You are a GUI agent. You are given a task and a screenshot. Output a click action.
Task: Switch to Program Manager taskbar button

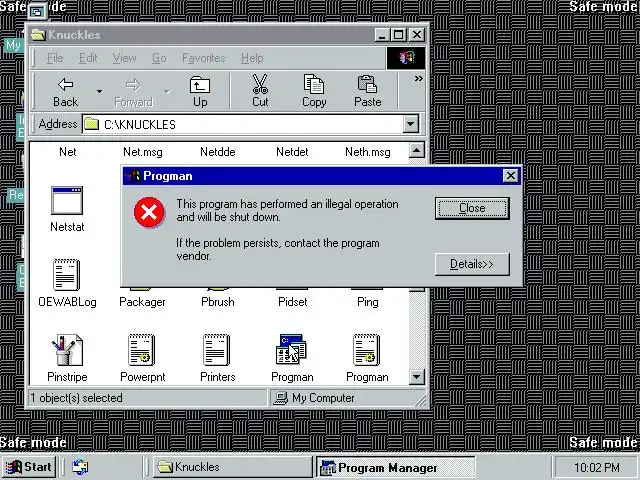tap(396, 467)
